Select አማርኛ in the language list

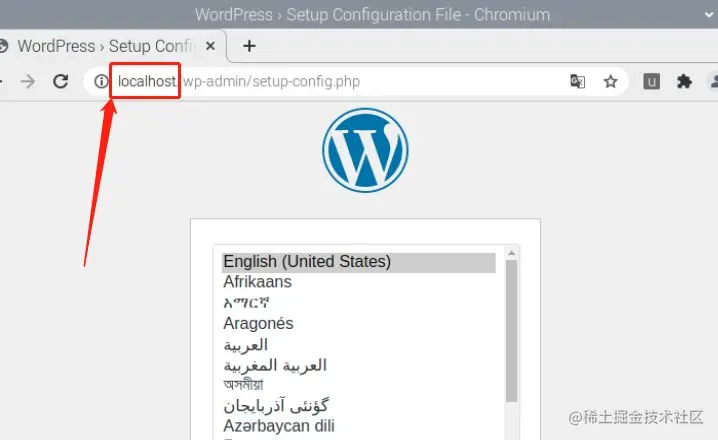[359, 303]
